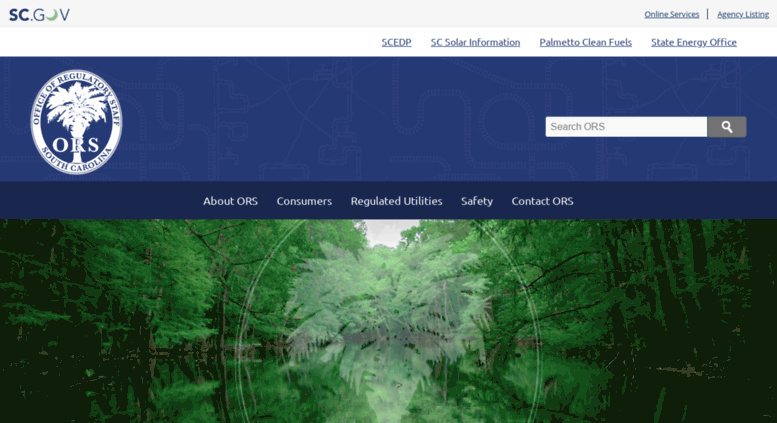Open the About ORS menu

pos(230,201)
